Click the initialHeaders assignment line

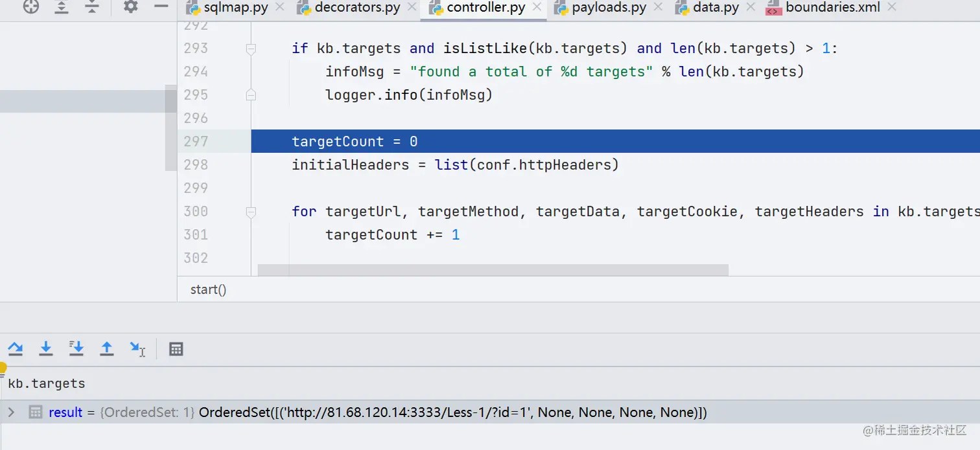[x=455, y=164]
